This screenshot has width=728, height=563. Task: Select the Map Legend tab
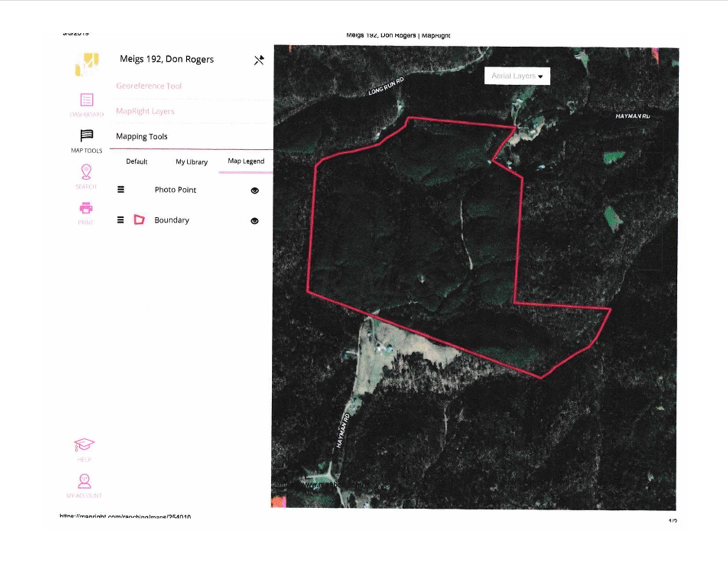(246, 161)
